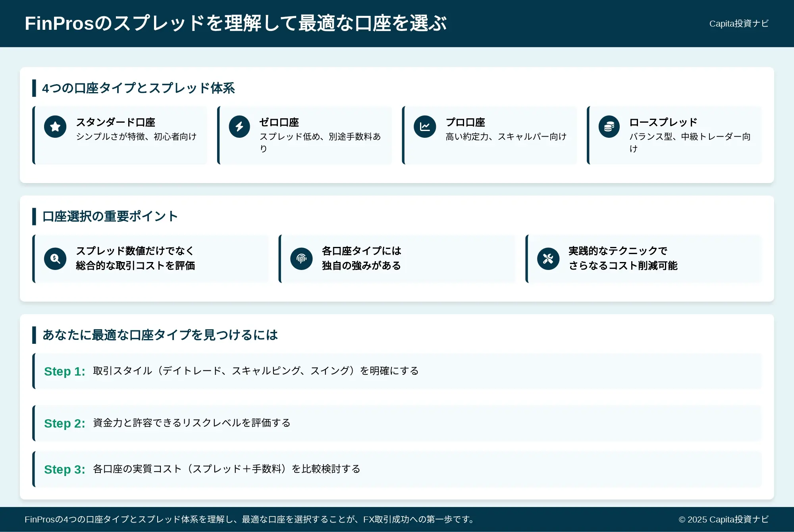This screenshot has height=532, width=794.
Task: Click the text バランス型、中級トレーダー向け
Action: tap(690, 143)
